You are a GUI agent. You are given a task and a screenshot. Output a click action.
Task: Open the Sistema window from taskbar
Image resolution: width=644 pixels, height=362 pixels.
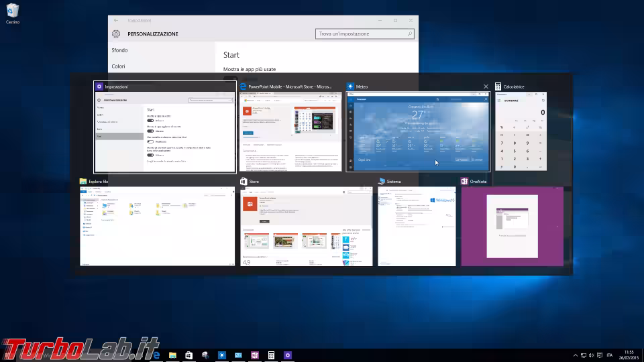tap(238, 355)
